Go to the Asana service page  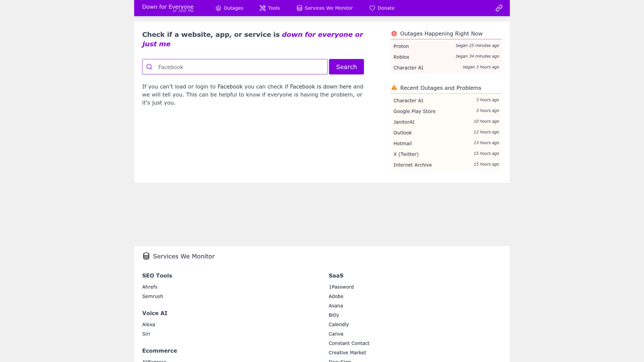tap(336, 306)
